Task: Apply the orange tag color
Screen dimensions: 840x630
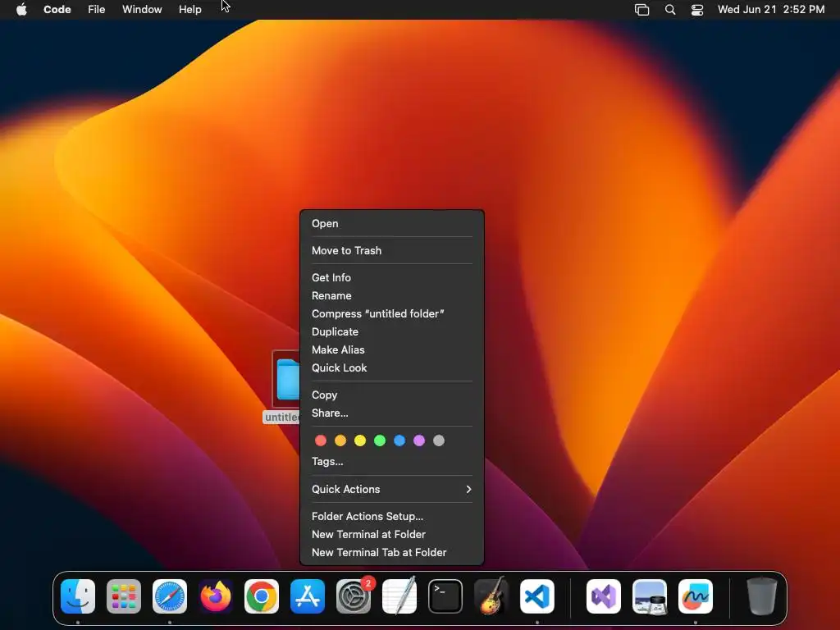Action: 340,441
